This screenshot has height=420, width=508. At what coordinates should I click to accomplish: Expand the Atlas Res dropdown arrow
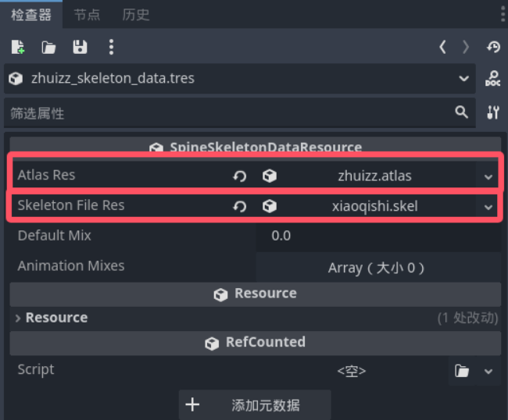tap(488, 177)
